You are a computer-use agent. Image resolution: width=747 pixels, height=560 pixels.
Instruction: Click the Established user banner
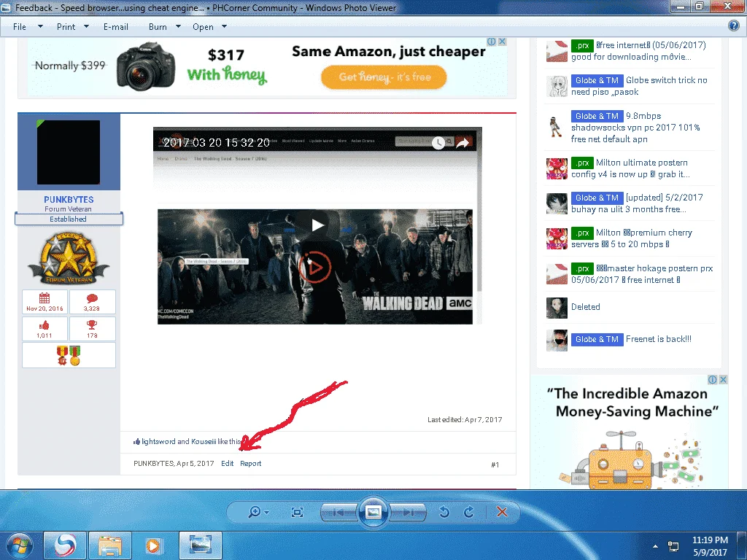(69, 219)
